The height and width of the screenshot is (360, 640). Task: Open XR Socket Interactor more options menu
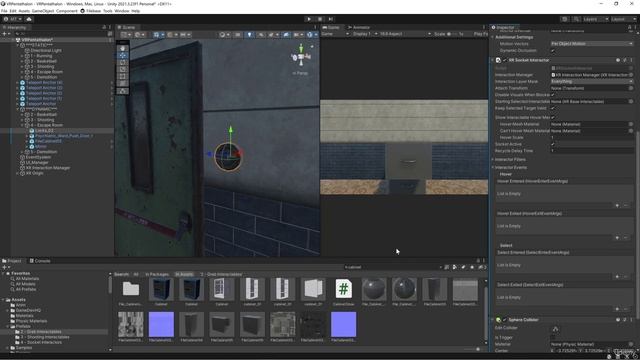631,60
